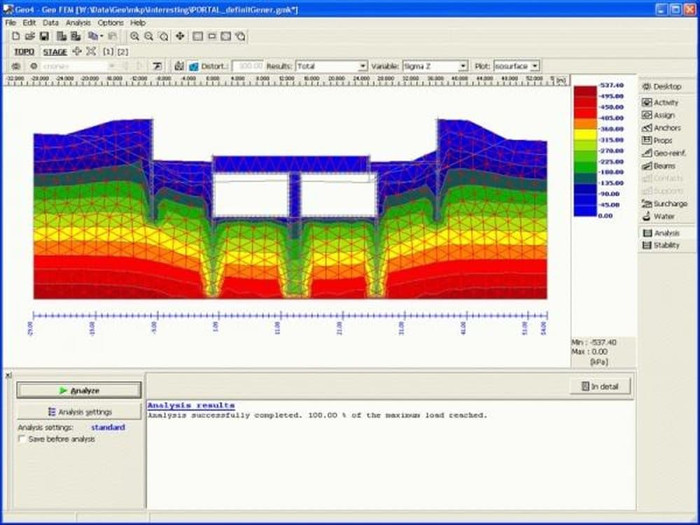
Task: Enable Save before analysis checkbox
Action: 22,439
